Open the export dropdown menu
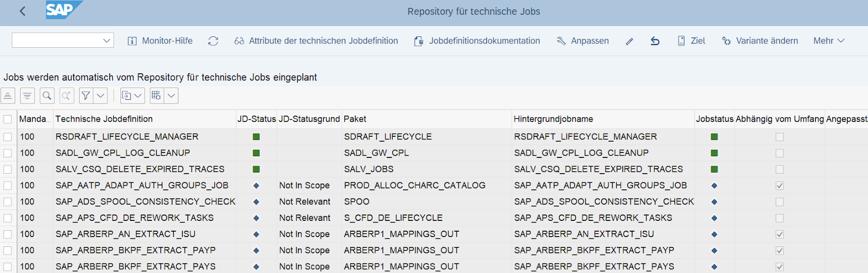 (132, 96)
